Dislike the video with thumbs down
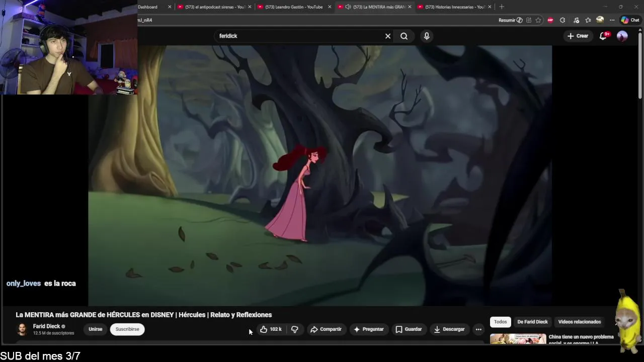The width and height of the screenshot is (644, 362). tap(295, 329)
